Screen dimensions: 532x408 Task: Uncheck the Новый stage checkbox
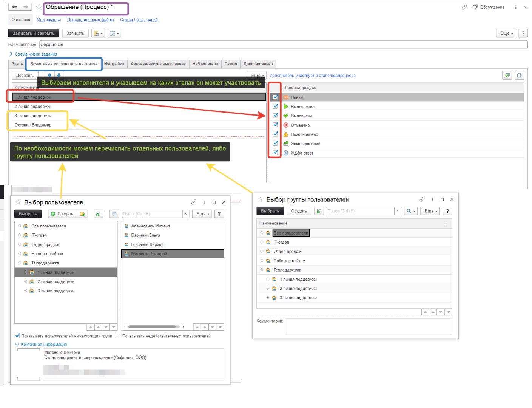275,97
